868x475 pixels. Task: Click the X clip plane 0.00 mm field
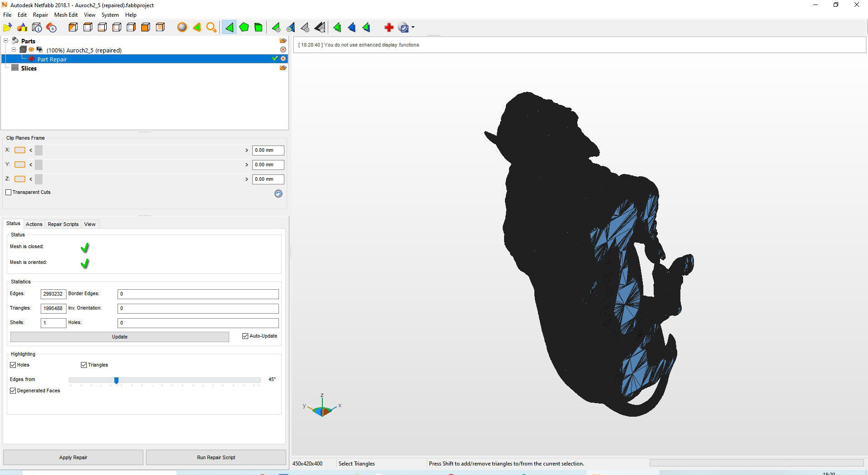click(x=268, y=150)
